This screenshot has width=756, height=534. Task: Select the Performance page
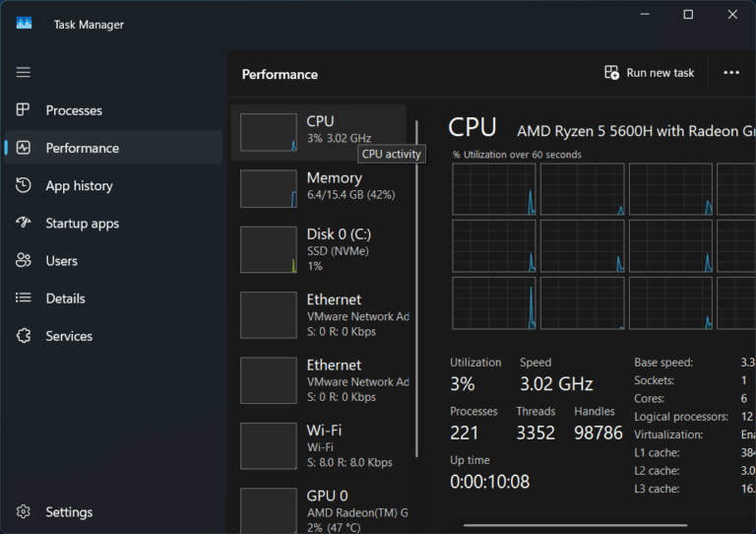point(113,148)
